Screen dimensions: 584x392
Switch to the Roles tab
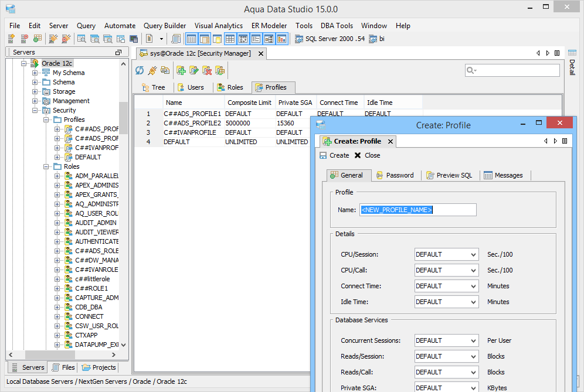tap(230, 87)
